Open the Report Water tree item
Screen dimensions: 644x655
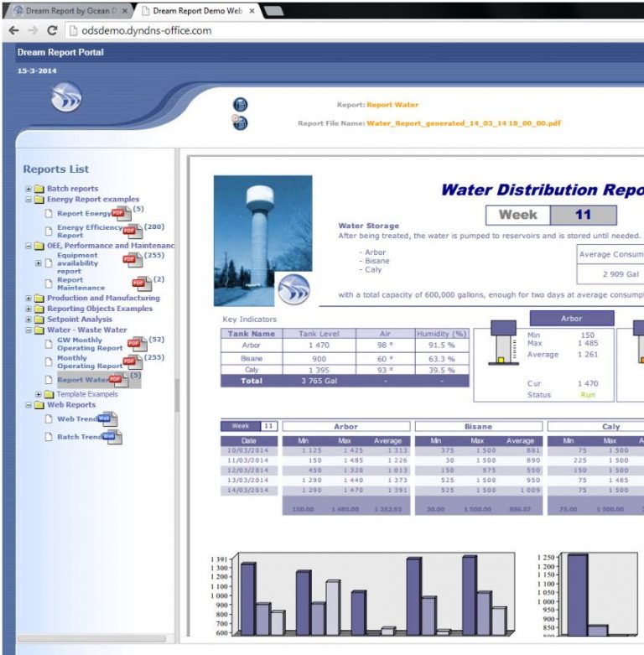[82, 380]
